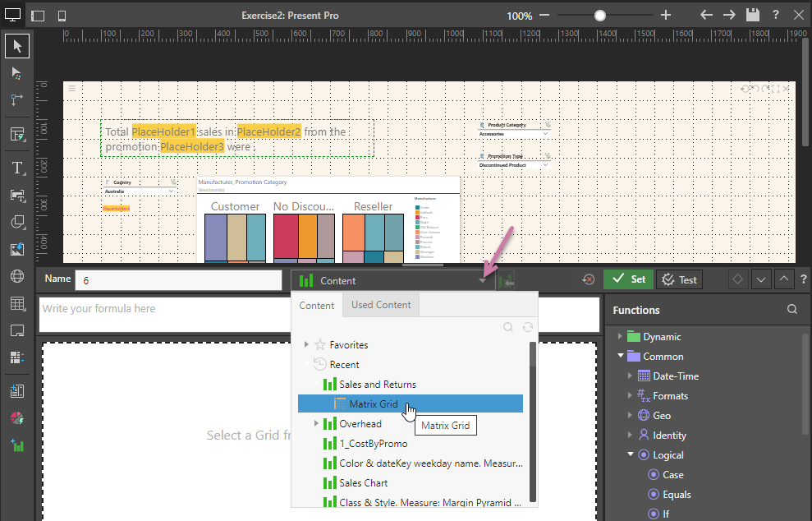This screenshot has width=812, height=521.
Task: Switch to mobile phone layout view
Action: [x=62, y=16]
